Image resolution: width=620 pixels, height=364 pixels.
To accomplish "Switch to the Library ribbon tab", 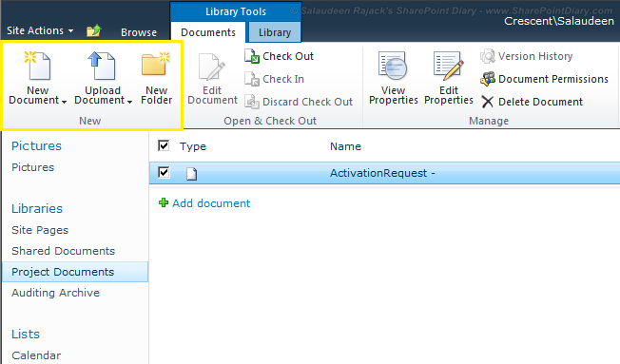I will [x=275, y=32].
